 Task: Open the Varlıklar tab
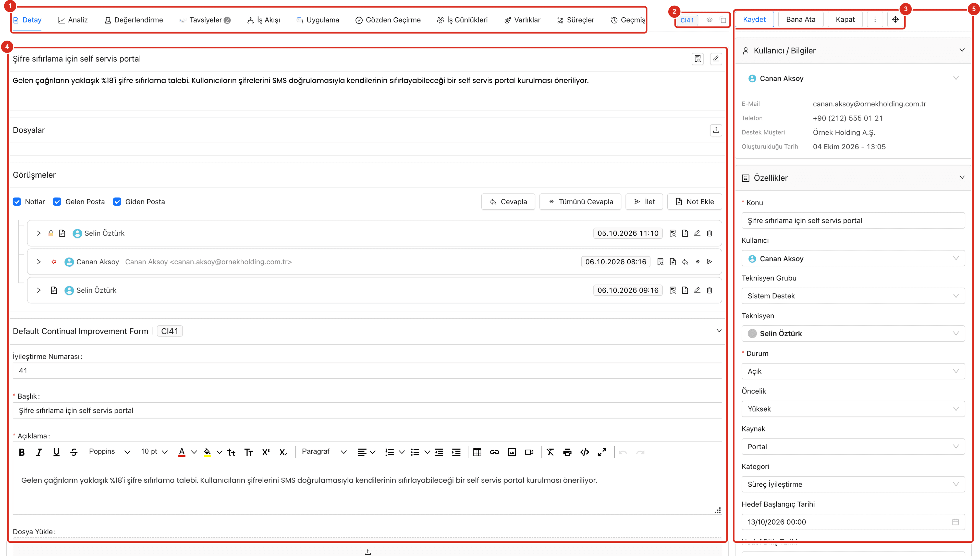pyautogui.click(x=522, y=20)
